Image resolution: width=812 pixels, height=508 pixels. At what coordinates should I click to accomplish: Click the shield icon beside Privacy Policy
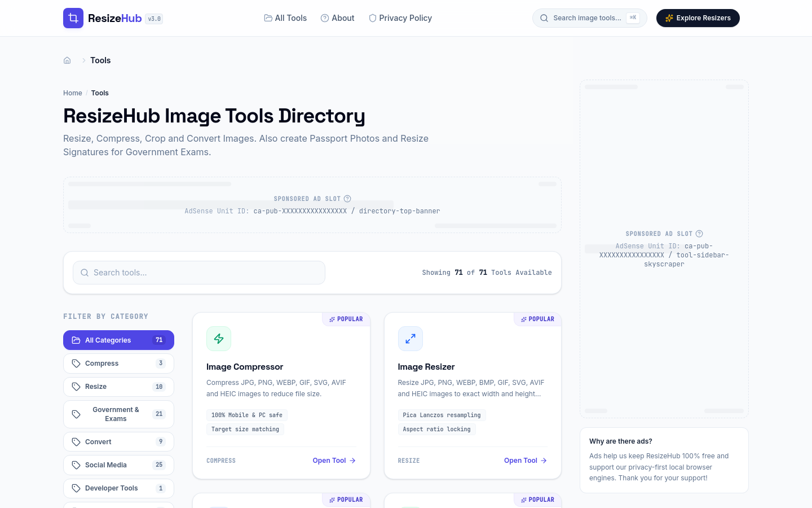pyautogui.click(x=373, y=18)
